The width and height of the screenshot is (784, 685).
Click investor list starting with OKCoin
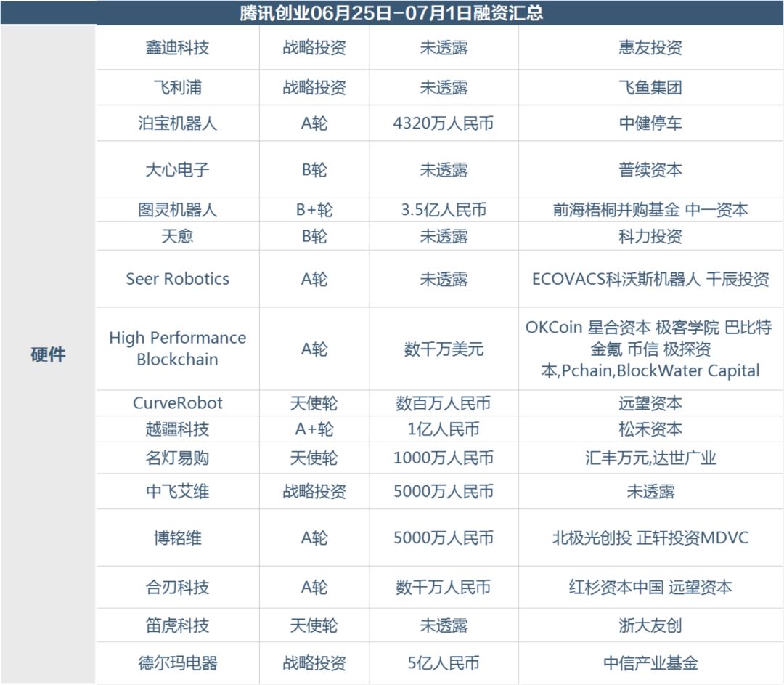648,349
